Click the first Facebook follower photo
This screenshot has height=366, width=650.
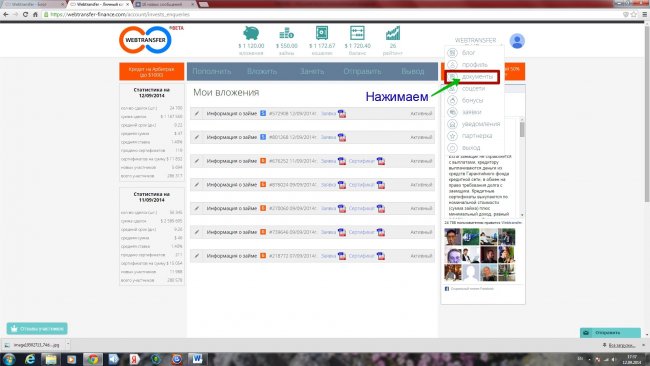[x=453, y=237]
